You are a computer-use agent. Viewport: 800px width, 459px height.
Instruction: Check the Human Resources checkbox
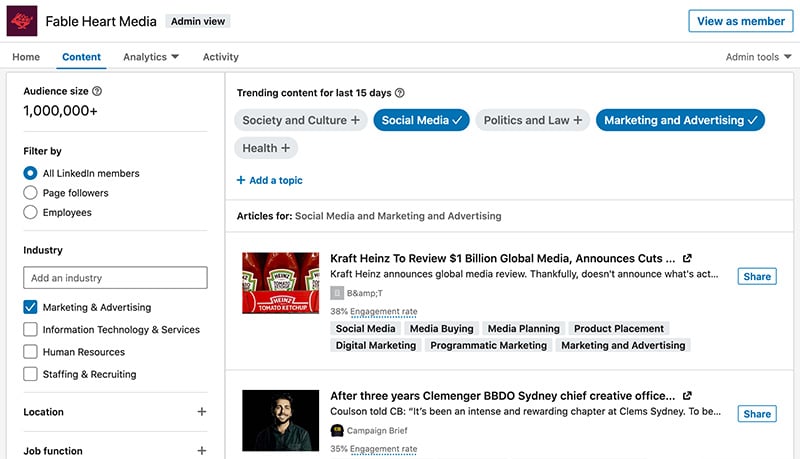pos(30,352)
